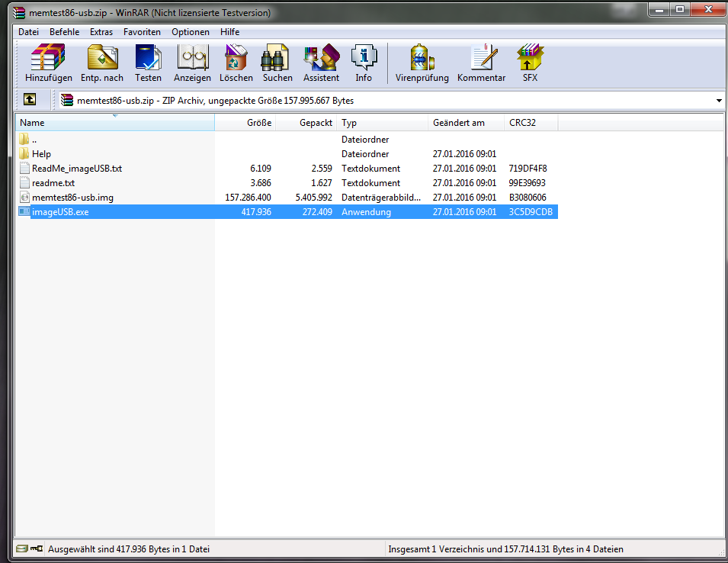Click status text 'Insgesamt 1 Verzeichnis'
The image size is (728, 563).
tap(505, 549)
